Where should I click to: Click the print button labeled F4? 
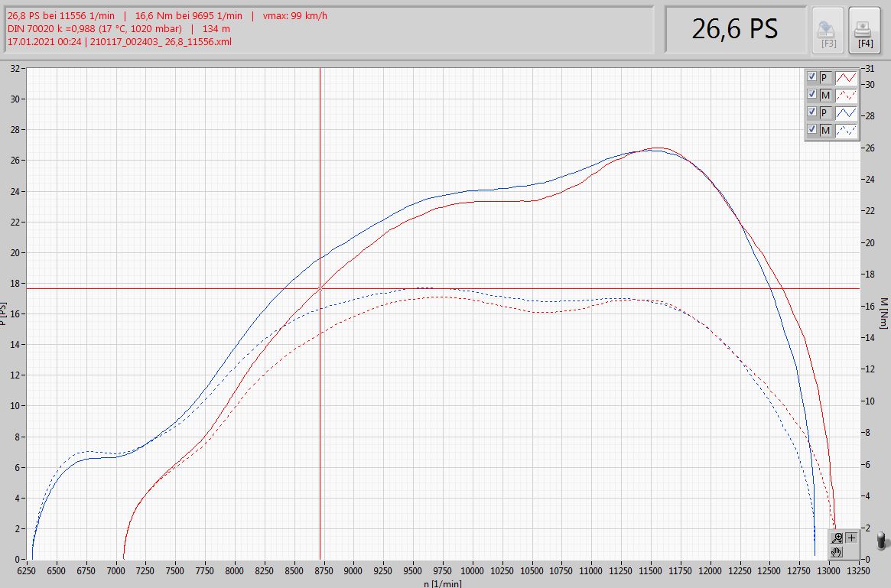[865, 30]
